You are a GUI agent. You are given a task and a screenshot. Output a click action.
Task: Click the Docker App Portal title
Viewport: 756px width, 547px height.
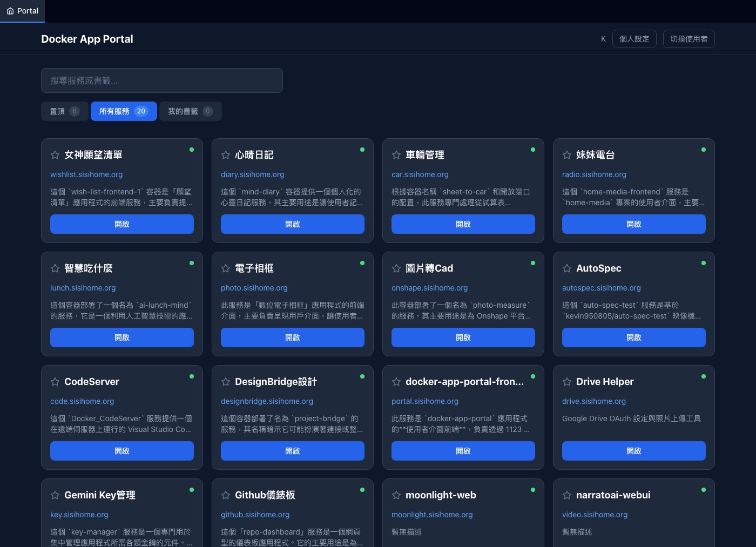[87, 39]
